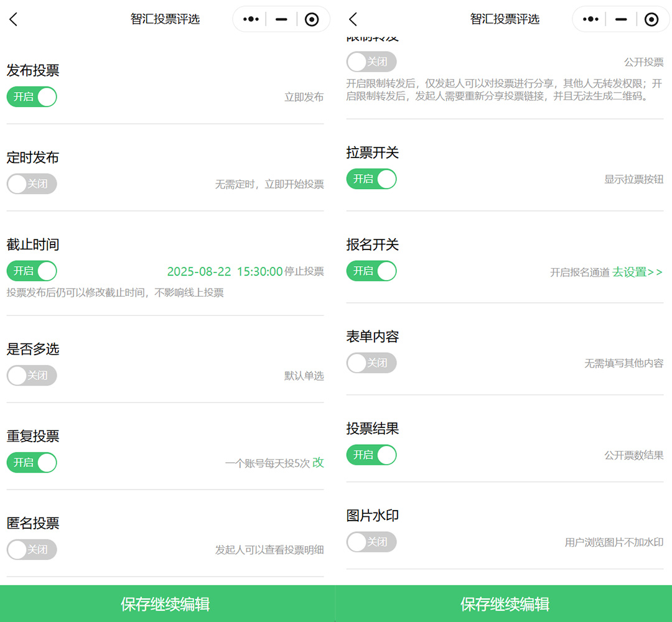Go back using the right panel's arrow
This screenshot has width=672, height=622.
pyautogui.click(x=353, y=19)
